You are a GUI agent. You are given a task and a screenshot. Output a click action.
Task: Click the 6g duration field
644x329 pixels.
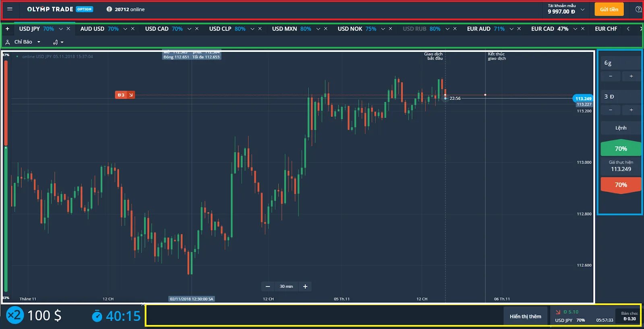click(621, 63)
